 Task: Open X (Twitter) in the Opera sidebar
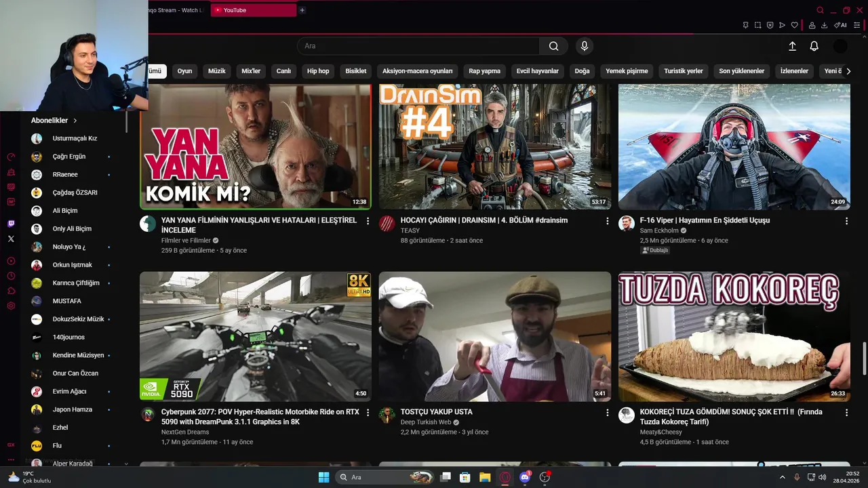pyautogui.click(x=11, y=239)
